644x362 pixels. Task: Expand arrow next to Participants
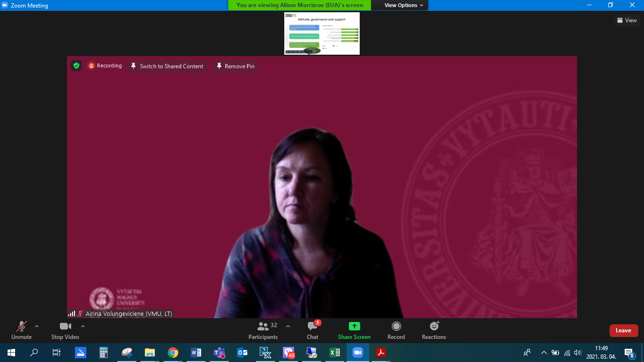tap(288, 326)
